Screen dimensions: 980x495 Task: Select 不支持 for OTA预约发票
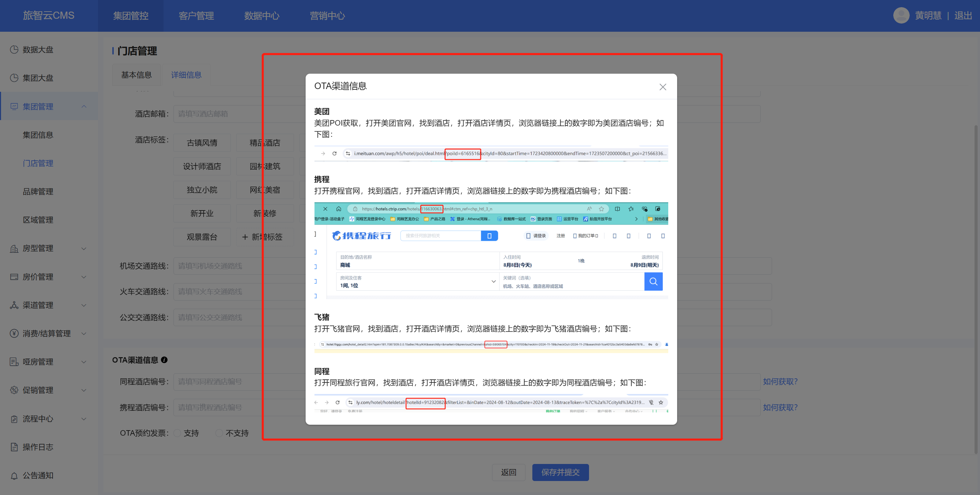click(x=219, y=433)
